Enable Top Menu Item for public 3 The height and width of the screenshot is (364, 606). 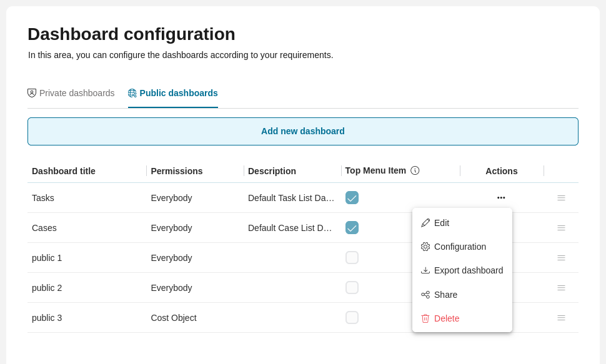352,318
